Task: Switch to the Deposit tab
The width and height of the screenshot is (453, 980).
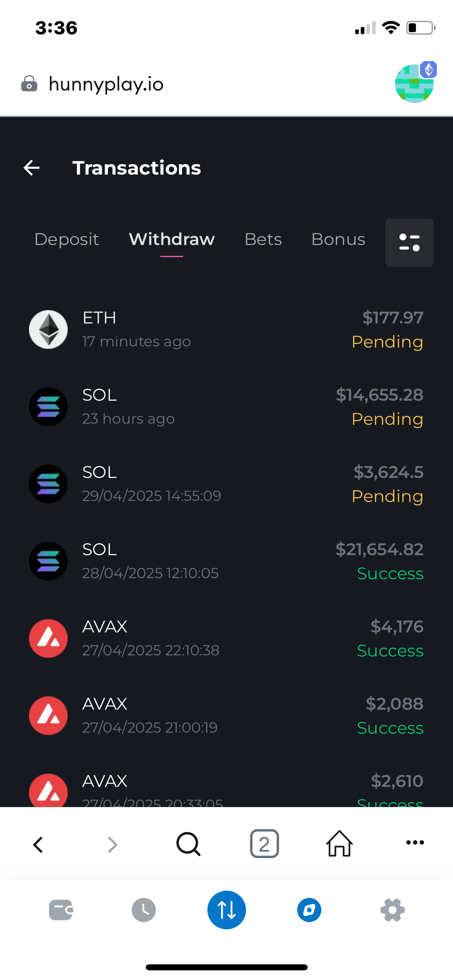Action: point(67,239)
